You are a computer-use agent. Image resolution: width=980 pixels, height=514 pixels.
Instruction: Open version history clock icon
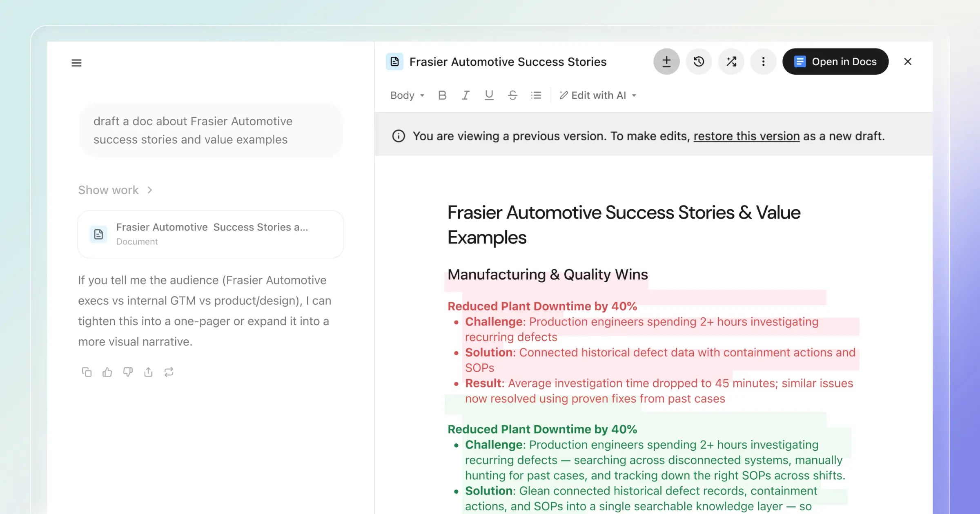pos(699,62)
